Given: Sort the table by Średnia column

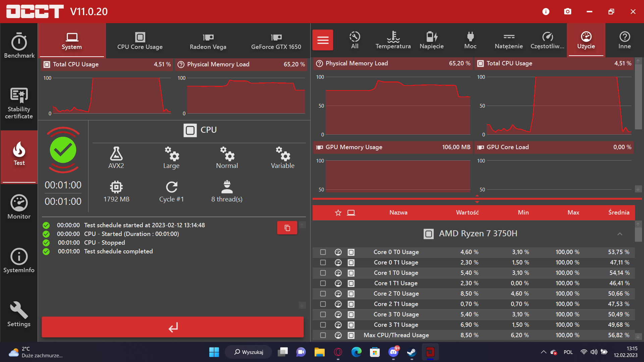Looking at the screenshot, I should click(619, 213).
